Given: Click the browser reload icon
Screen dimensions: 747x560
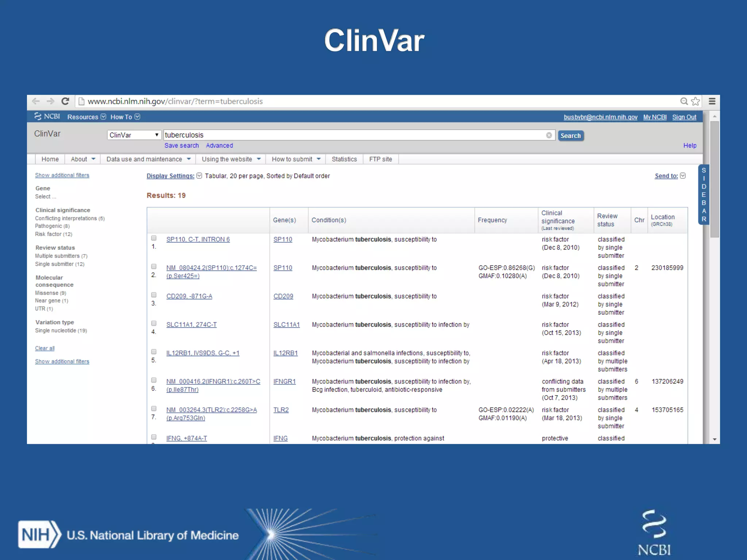Looking at the screenshot, I should pos(65,101).
